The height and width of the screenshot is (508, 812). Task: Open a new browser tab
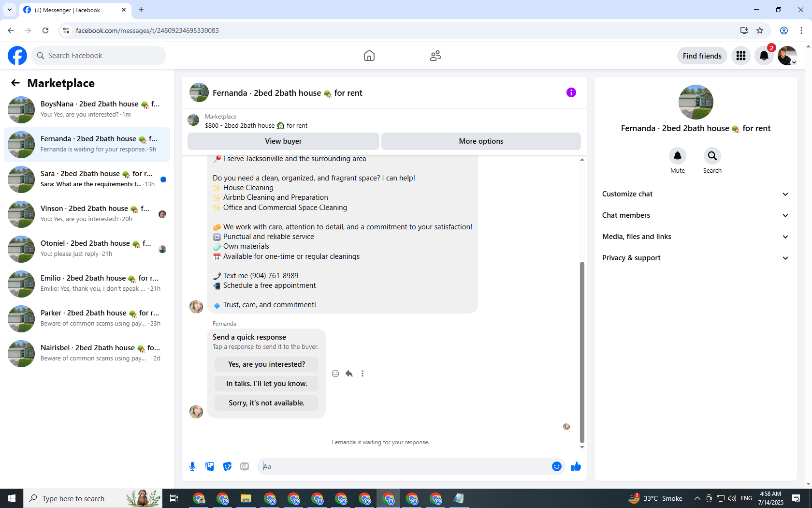pos(141,10)
